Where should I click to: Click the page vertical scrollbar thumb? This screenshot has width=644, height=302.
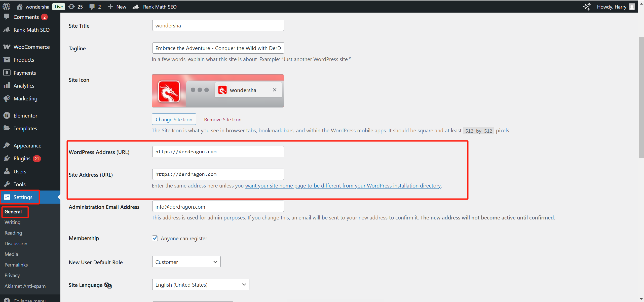641,97
